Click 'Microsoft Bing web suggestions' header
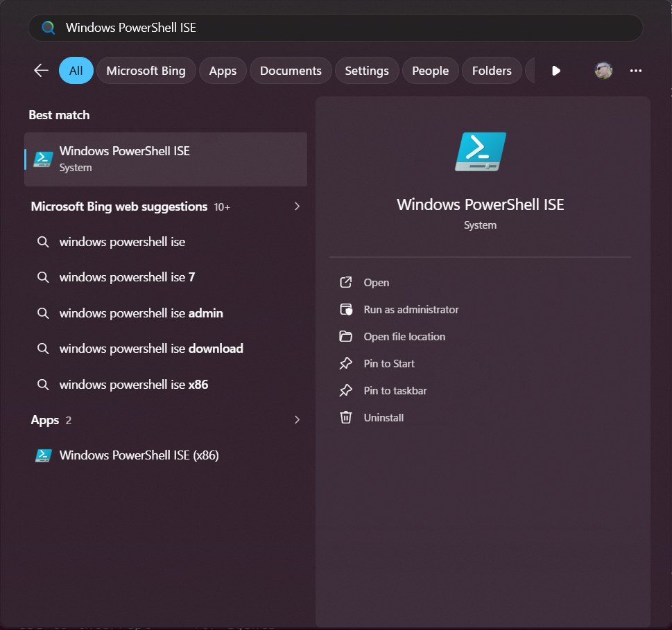Viewport: 672px width, 630px height. (x=119, y=207)
